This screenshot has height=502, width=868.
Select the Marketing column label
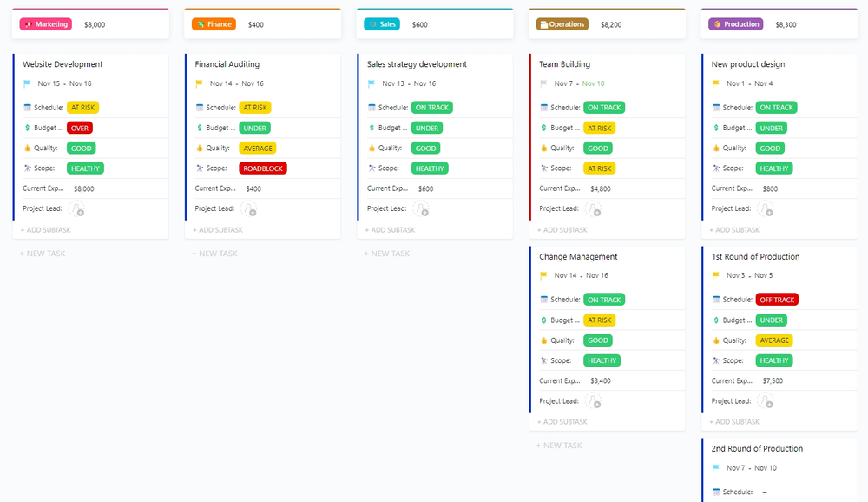[44, 23]
